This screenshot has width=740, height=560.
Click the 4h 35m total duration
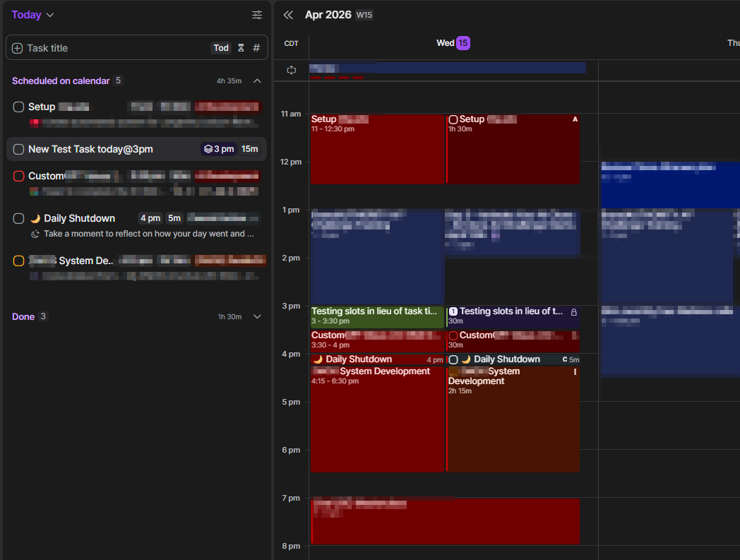(x=229, y=81)
